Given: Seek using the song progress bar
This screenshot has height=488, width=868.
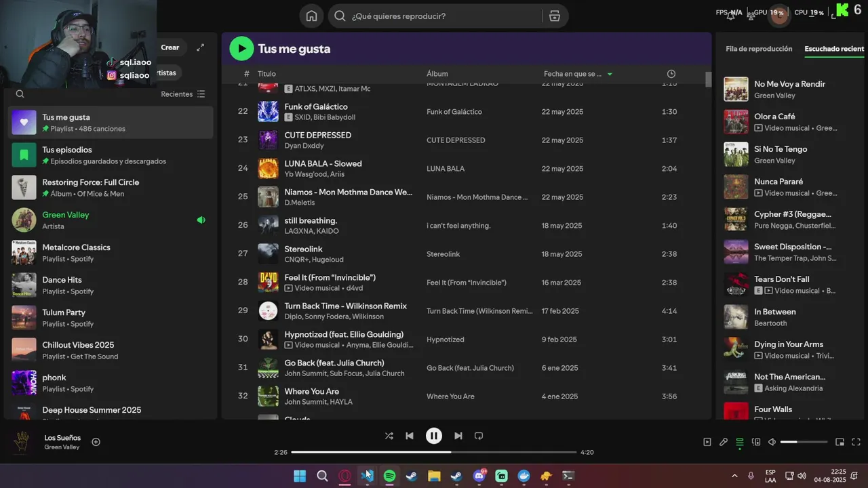Looking at the screenshot, I should 434,452.
